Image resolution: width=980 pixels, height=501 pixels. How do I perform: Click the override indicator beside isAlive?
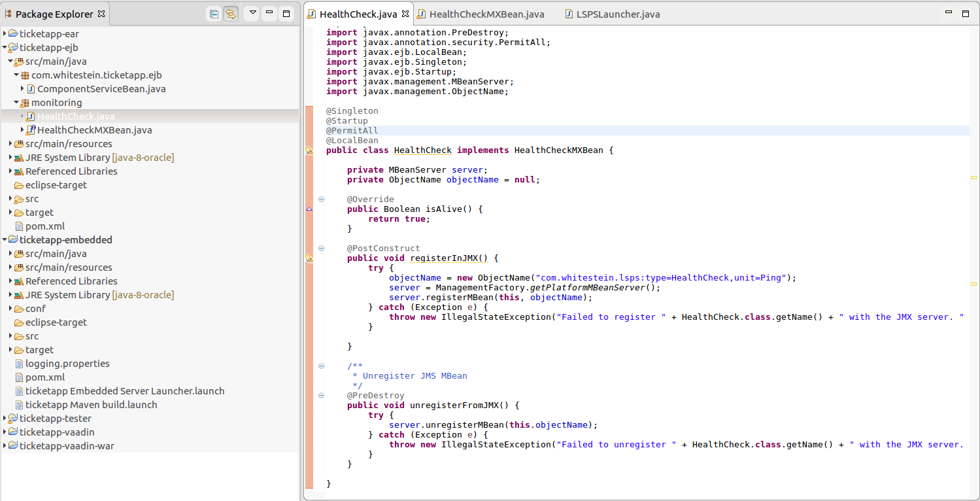[309, 209]
